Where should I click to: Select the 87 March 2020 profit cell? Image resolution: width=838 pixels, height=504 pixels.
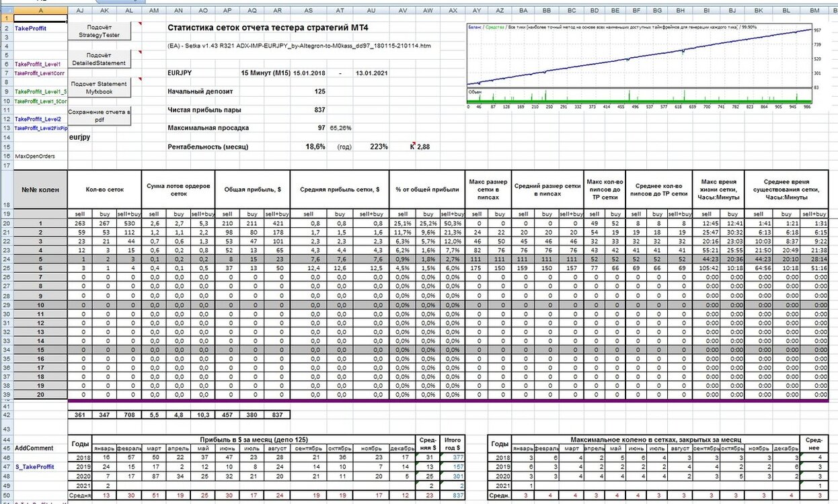(x=155, y=475)
